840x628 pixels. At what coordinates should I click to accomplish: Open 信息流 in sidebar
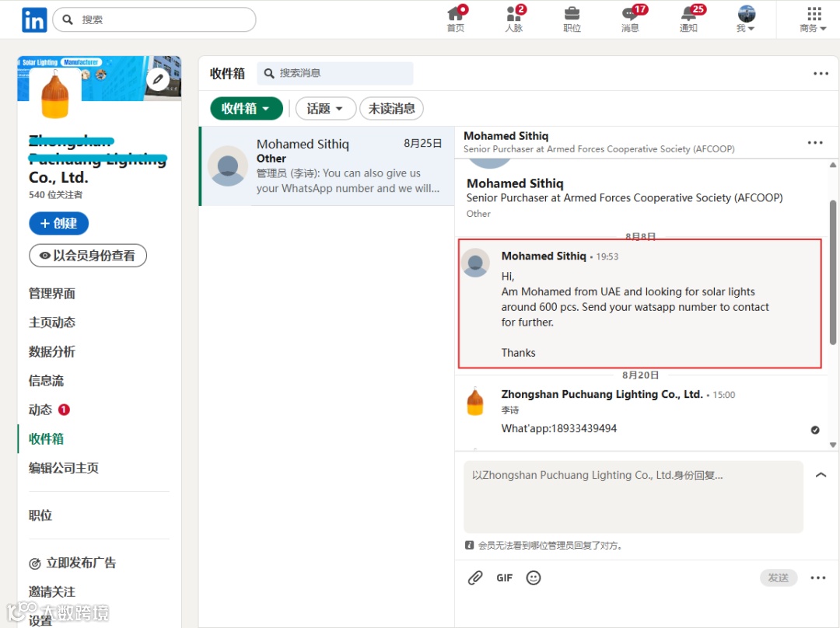tap(46, 381)
